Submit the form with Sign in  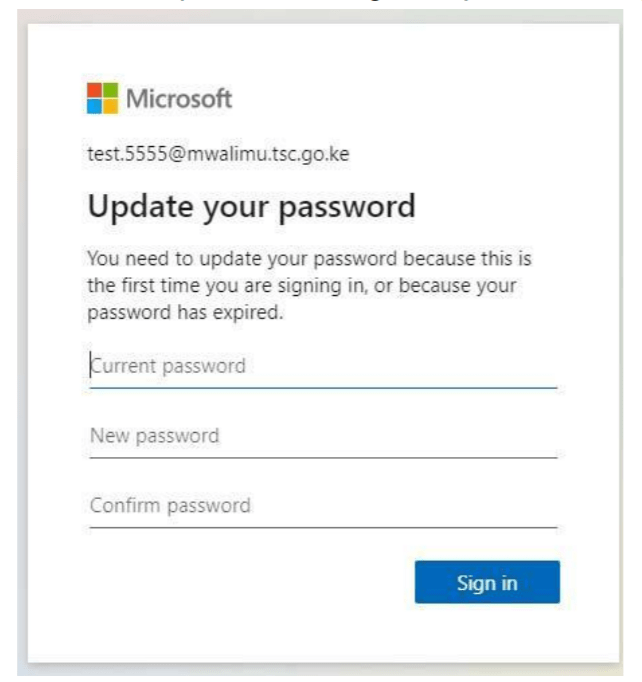(487, 582)
